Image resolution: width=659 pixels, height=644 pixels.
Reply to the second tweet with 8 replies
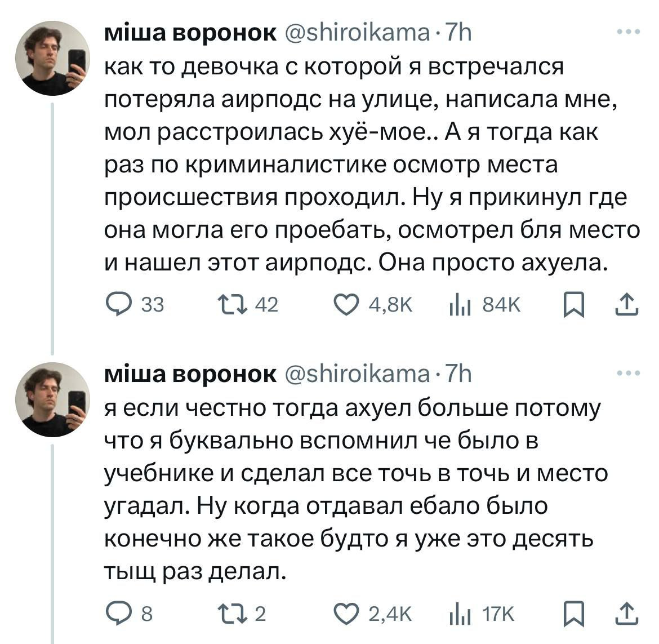119,613
